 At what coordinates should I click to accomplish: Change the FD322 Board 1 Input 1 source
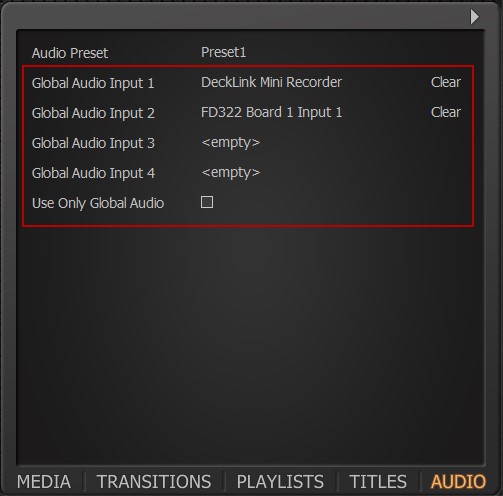click(x=272, y=112)
